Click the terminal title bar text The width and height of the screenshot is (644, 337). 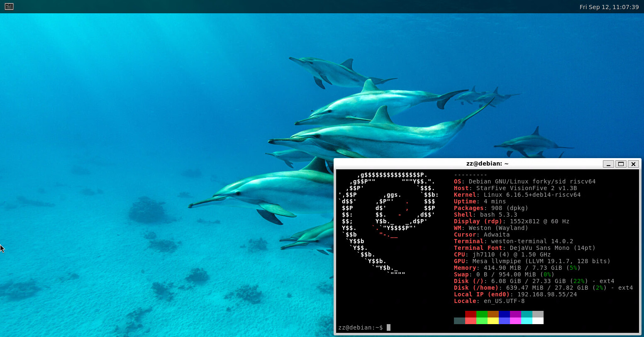(x=487, y=164)
